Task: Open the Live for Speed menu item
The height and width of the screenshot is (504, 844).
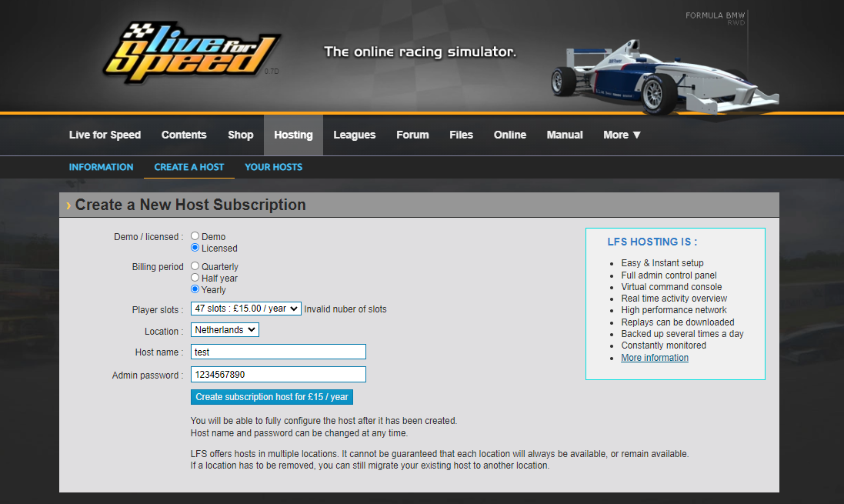Action: click(x=105, y=135)
